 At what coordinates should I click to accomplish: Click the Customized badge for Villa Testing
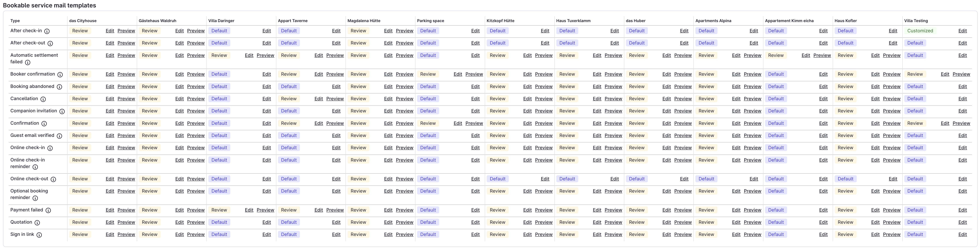[x=920, y=31]
